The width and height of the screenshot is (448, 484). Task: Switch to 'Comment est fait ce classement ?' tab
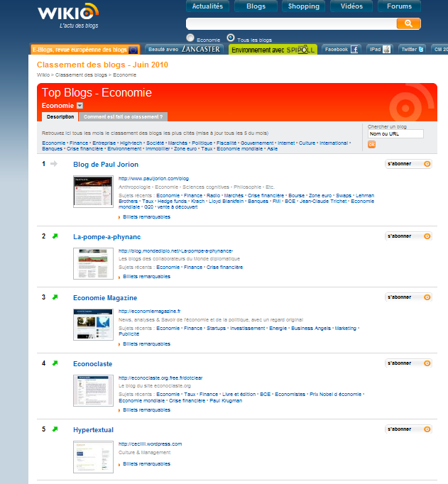[123, 116]
